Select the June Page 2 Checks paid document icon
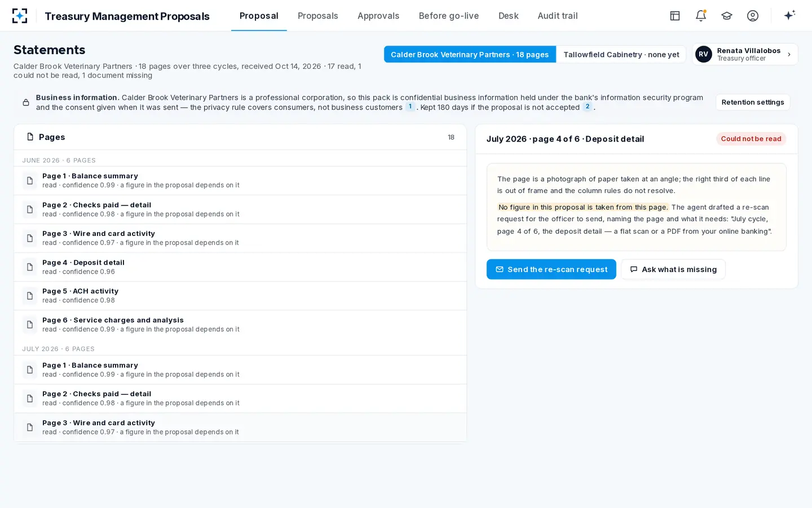The image size is (812, 508). [30, 209]
